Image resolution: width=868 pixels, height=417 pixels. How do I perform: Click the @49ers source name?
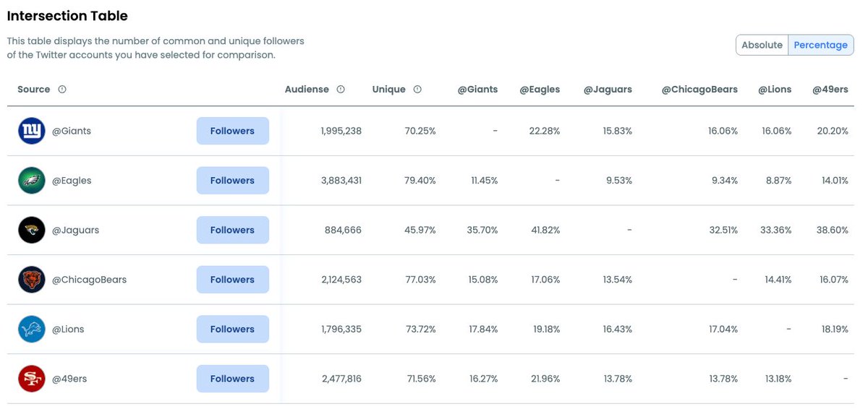69,379
